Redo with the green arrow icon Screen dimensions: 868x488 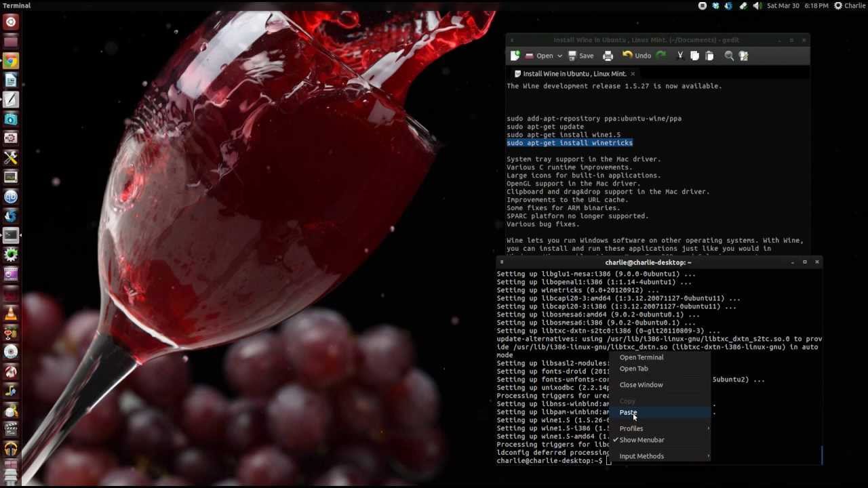pyautogui.click(x=660, y=56)
